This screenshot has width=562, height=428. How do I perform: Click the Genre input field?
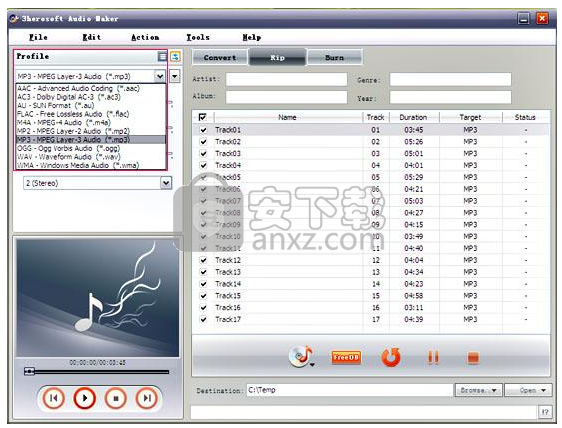(x=450, y=79)
